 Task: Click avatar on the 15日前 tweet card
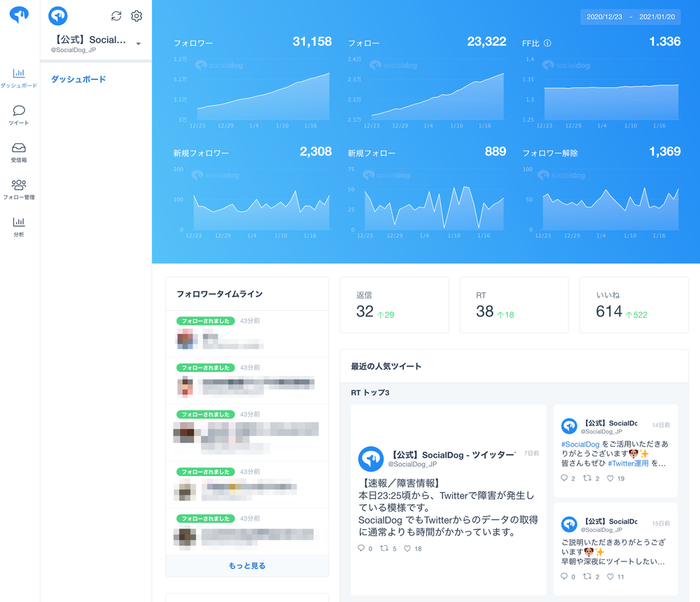569,524
